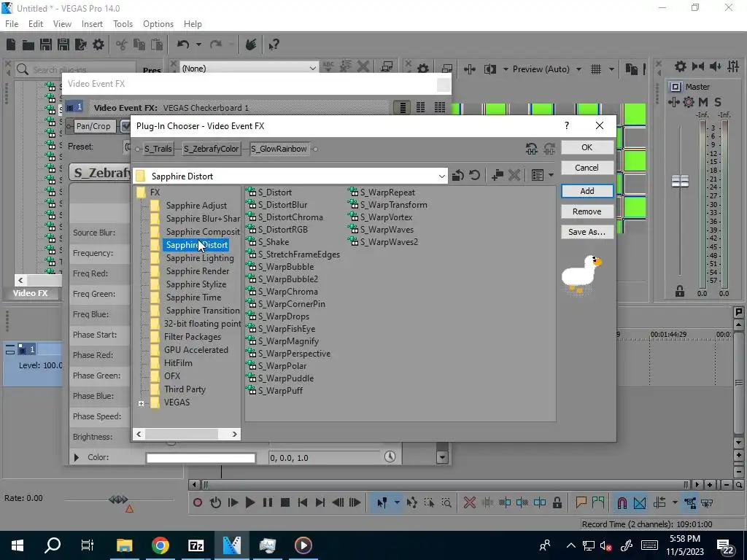Toggle Automatic Crossfades icon
Viewport: 747px width, 560px height.
[640, 502]
